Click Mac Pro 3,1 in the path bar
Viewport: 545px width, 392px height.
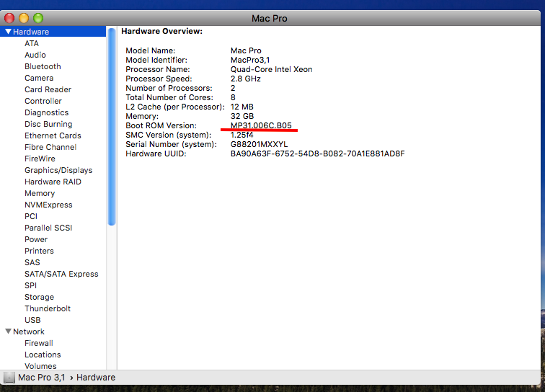click(x=41, y=378)
